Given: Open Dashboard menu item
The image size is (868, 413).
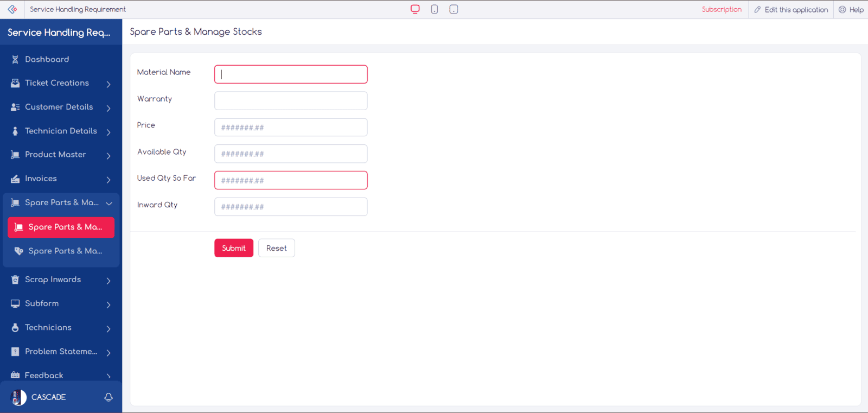Looking at the screenshot, I should tap(61, 59).
